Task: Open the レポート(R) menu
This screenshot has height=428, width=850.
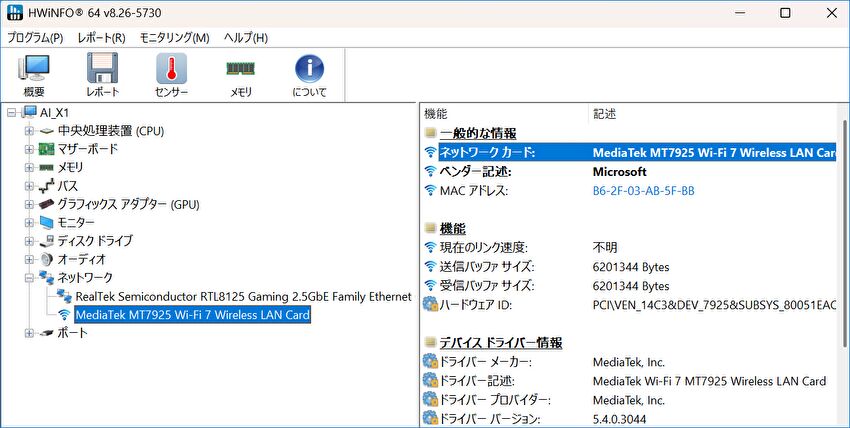Action: point(101,38)
